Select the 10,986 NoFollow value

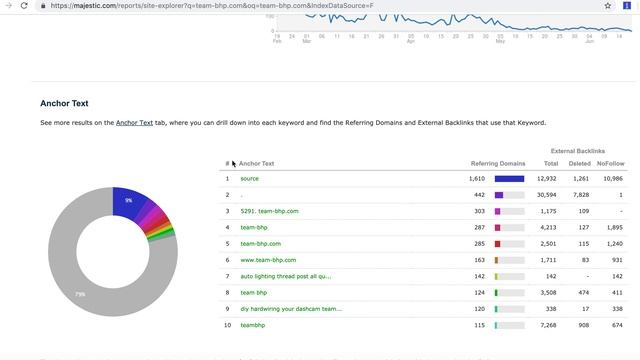[x=613, y=178]
